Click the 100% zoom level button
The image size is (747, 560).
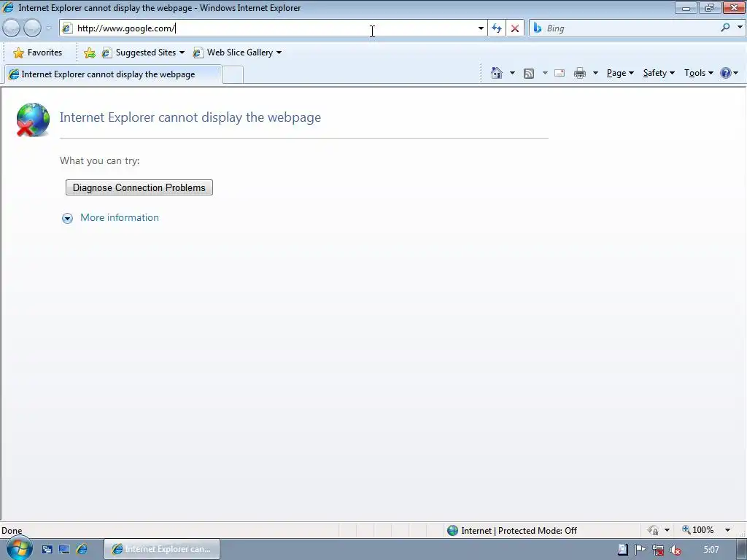pyautogui.click(x=698, y=530)
